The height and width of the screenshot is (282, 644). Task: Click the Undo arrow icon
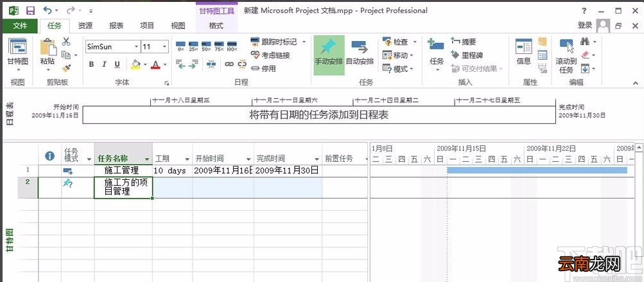click(48, 10)
